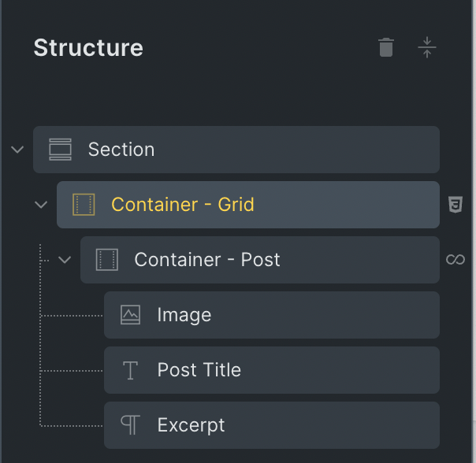Collapse the Container - Grid chevron
476x463 pixels.
[41, 205]
